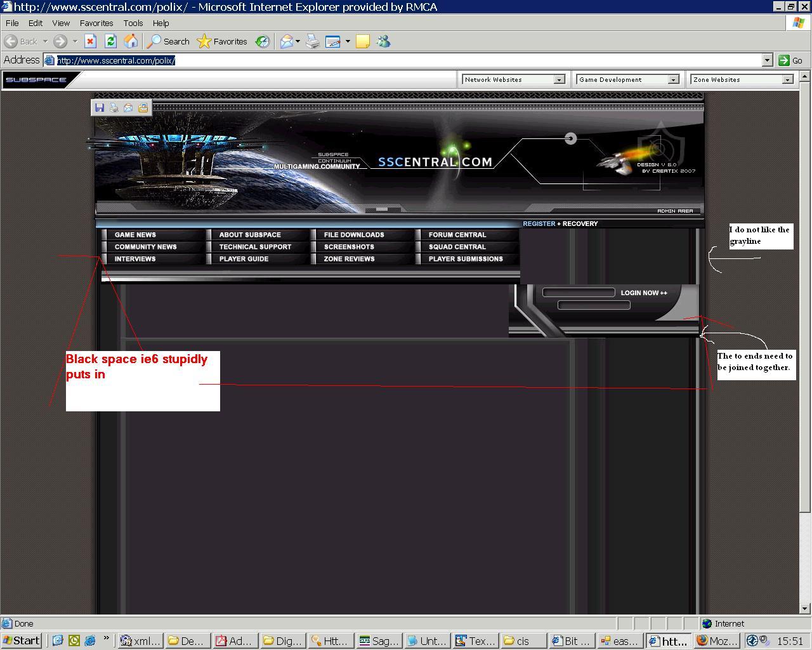Screen dimensions: 812x650
Task: Click the lower login password field
Action: pyautogui.click(x=594, y=305)
